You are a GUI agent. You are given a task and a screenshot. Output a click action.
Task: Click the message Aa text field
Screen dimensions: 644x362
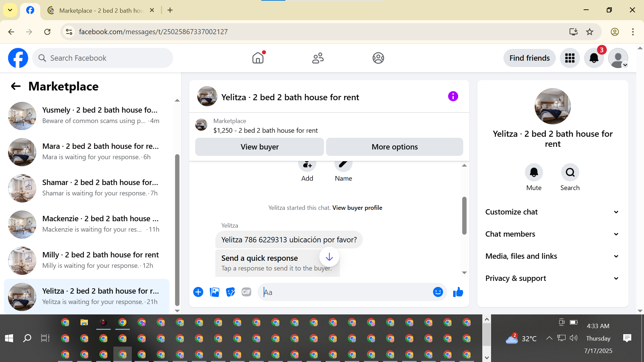tap(345, 292)
